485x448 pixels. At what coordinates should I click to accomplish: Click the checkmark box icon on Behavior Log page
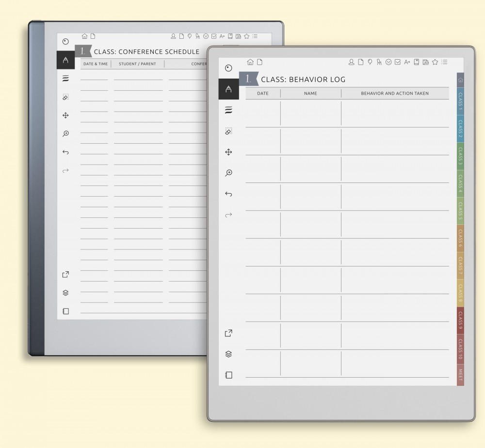pos(398,62)
